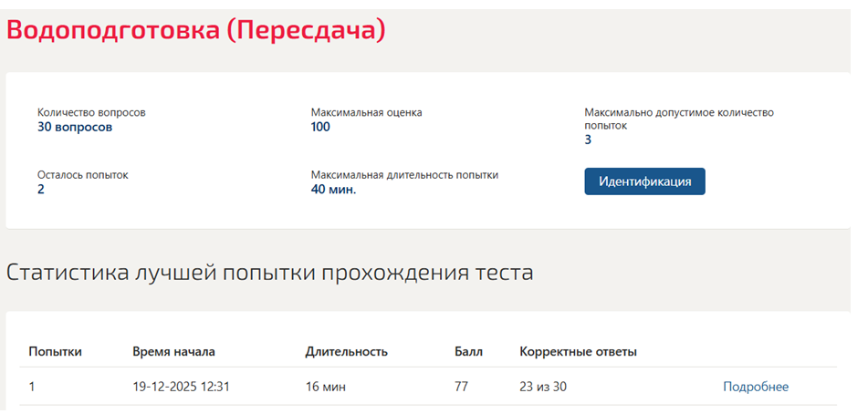Screen dimensions: 868x414
Task: Open the Подробнее link for attempt 1
Action: pos(756,387)
